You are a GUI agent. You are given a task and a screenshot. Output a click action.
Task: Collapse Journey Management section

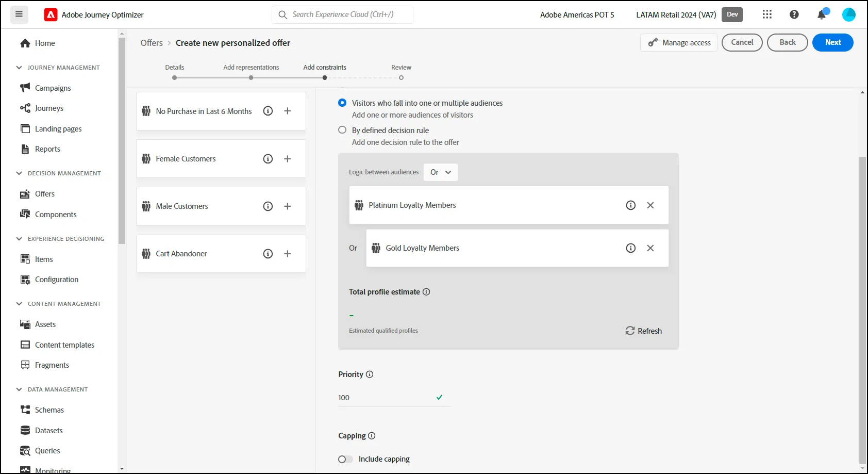(x=19, y=68)
